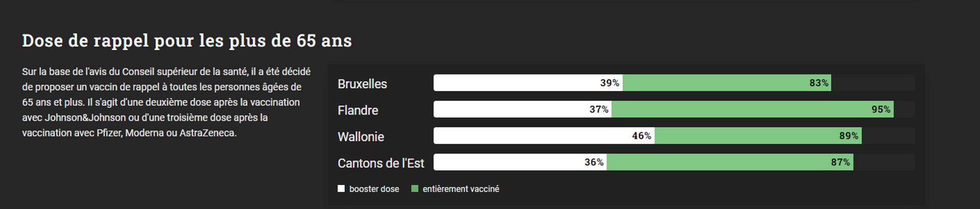The height and width of the screenshot is (209, 980).
Task: Click the green Bruxelles bar showing 83%
Action: coord(727,83)
